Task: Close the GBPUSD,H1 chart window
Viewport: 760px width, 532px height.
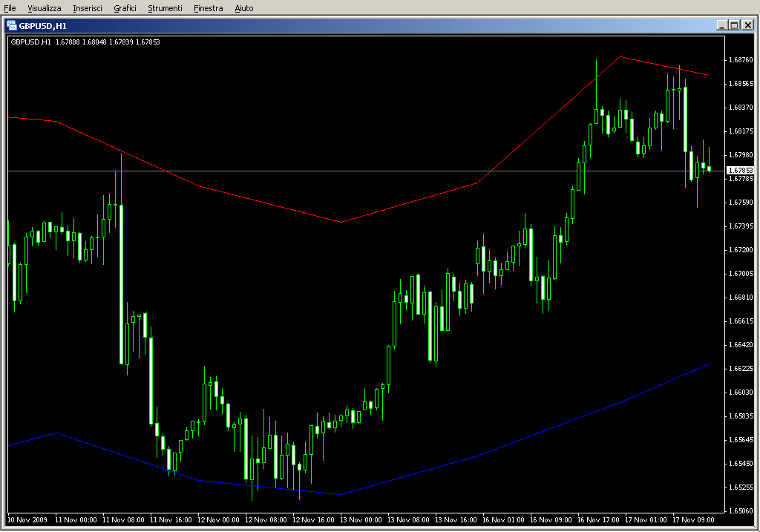Action: pos(748,25)
